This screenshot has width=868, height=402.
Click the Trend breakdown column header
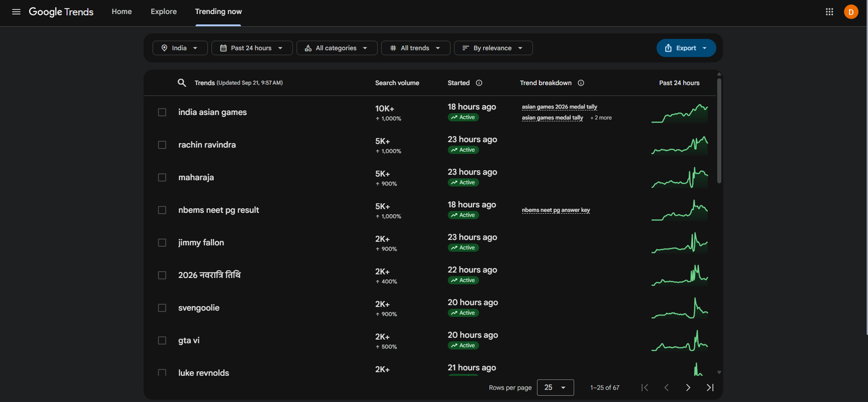click(x=546, y=83)
